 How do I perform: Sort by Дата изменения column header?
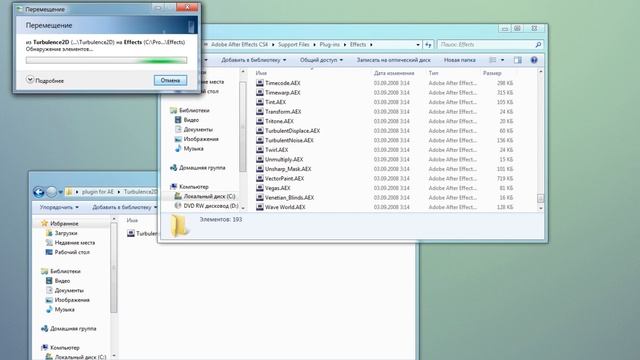pos(394,73)
